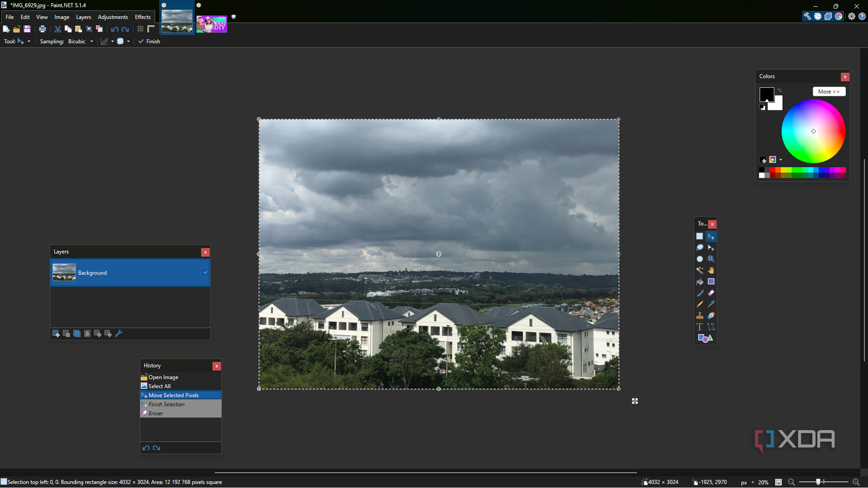The image size is (868, 488).
Task: Open the Tool selector dropdown
Action: point(30,42)
